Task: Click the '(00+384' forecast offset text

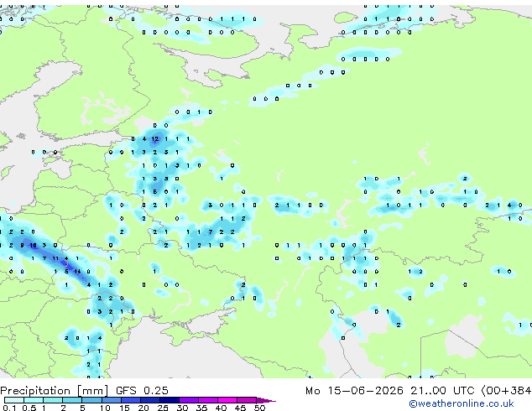Action: point(507,391)
